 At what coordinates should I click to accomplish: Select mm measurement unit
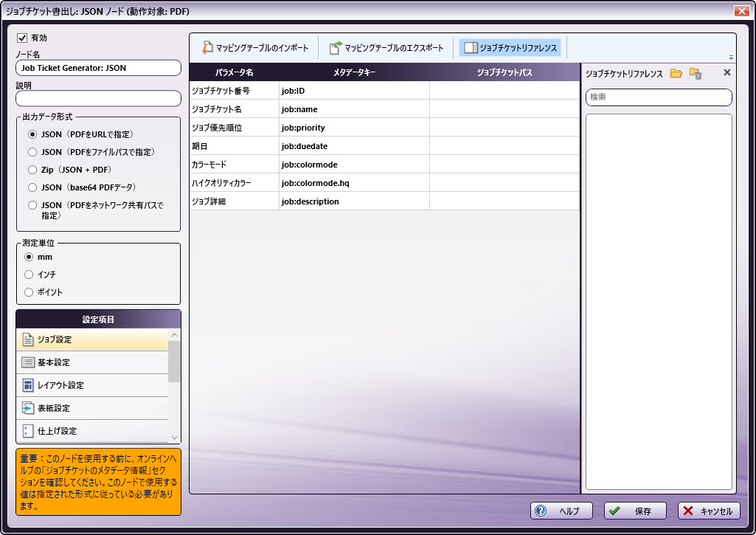click(x=29, y=257)
